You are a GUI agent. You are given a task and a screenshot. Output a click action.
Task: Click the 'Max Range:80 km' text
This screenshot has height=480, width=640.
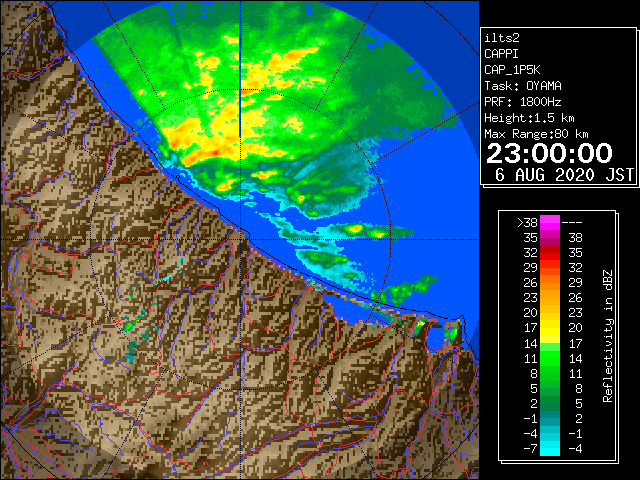tap(536, 134)
